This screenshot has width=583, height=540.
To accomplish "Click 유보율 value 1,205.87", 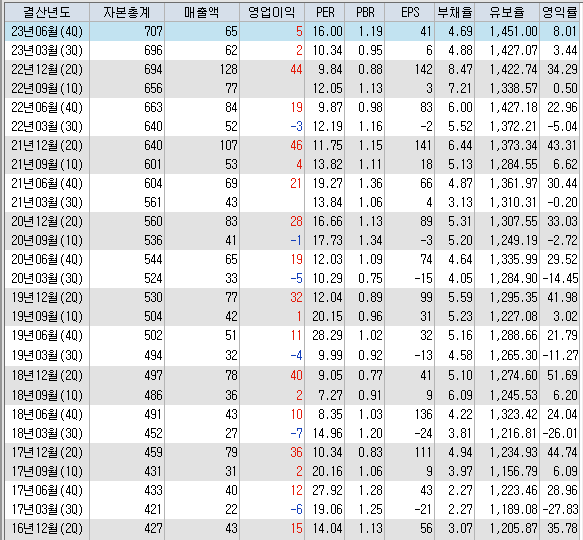I will [513, 528].
